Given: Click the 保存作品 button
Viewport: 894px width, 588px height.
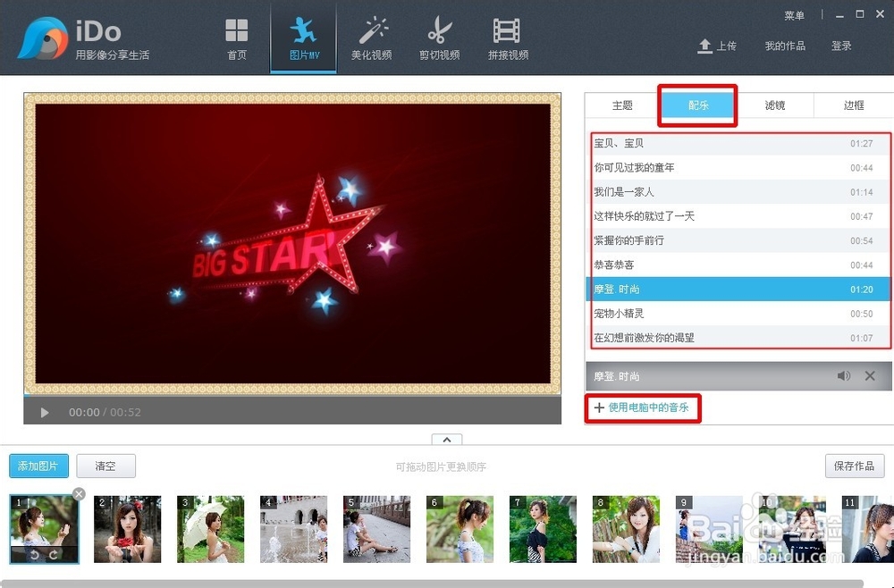Looking at the screenshot, I should 854,466.
